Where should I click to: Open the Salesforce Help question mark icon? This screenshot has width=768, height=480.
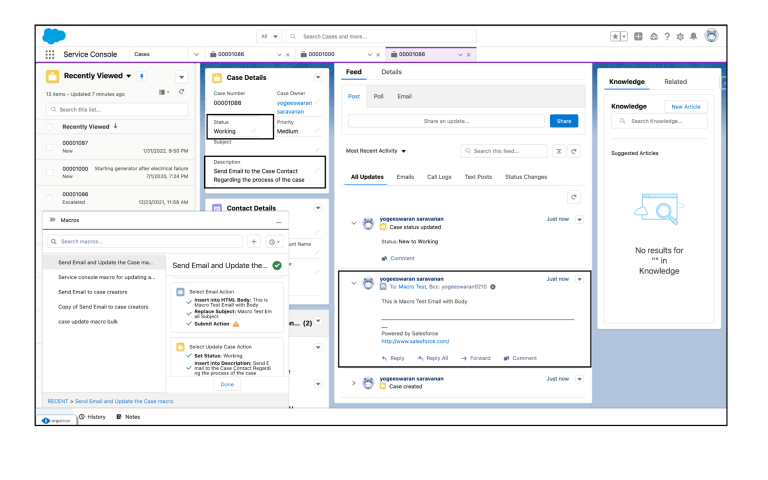[x=667, y=36]
